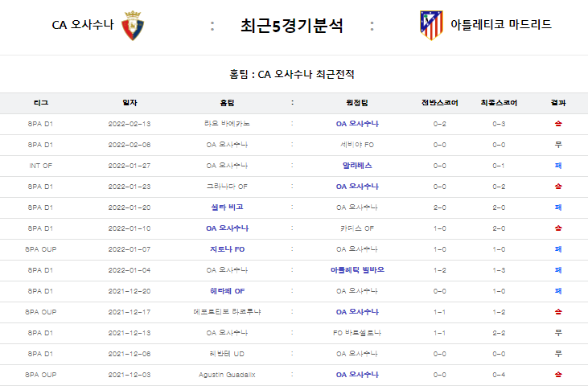Click the Atlético Madrid club crest logo
Image resolution: width=588 pixels, height=386 pixels.
click(x=431, y=25)
